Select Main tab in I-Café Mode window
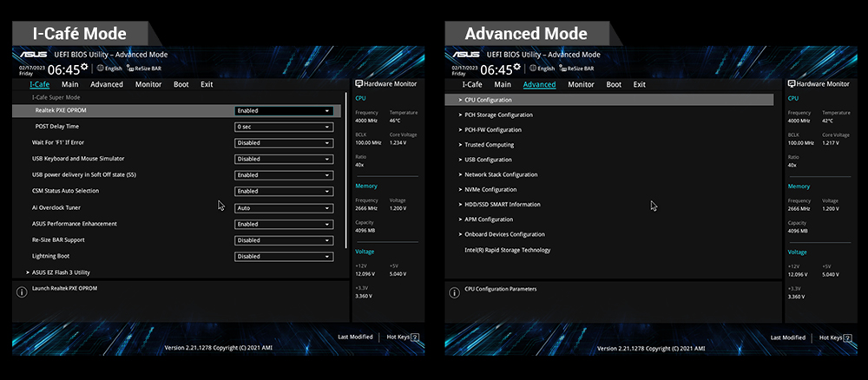 [x=69, y=85]
